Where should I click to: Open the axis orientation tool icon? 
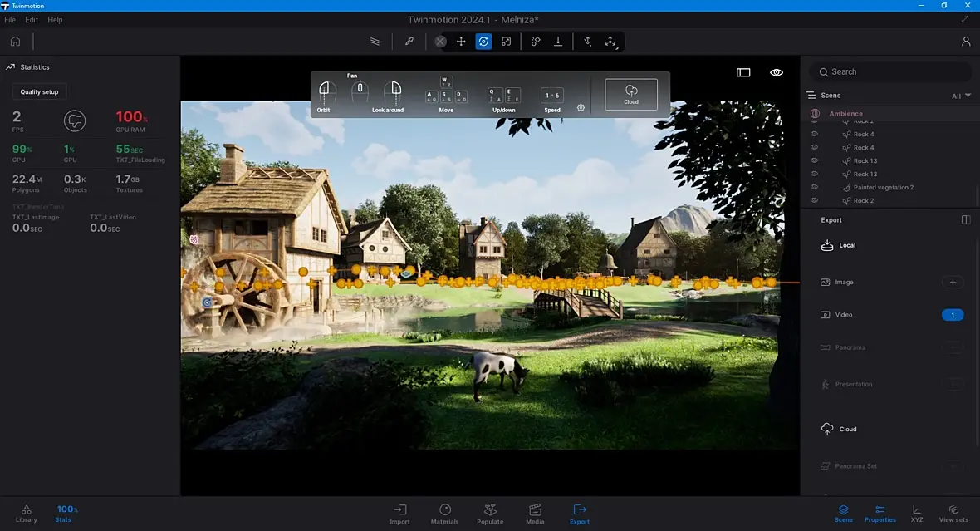point(610,42)
